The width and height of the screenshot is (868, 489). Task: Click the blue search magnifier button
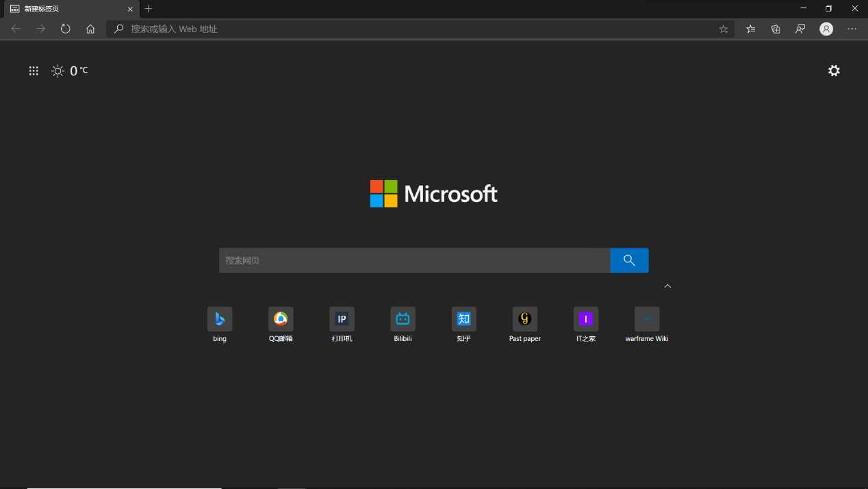point(629,260)
